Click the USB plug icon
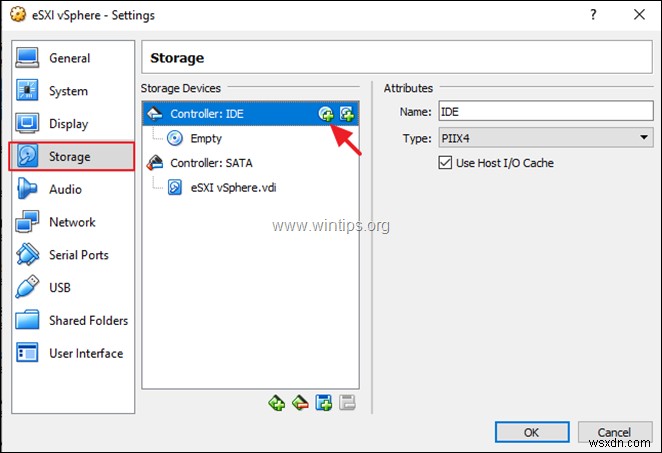Image resolution: width=662 pixels, height=453 pixels. click(x=27, y=287)
